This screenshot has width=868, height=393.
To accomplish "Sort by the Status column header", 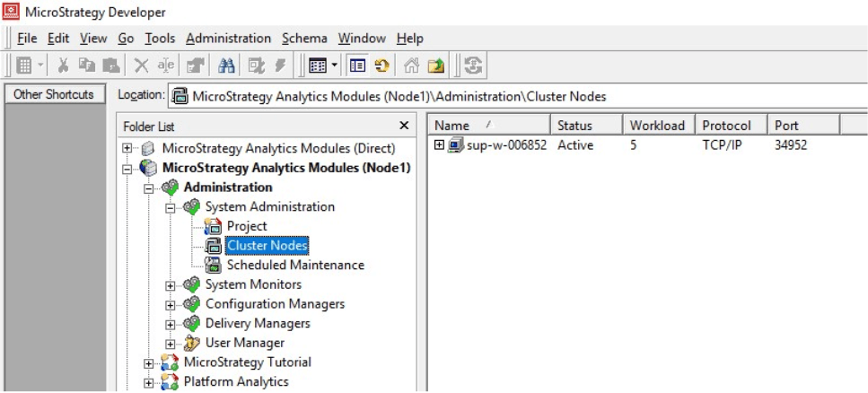I will click(587, 125).
